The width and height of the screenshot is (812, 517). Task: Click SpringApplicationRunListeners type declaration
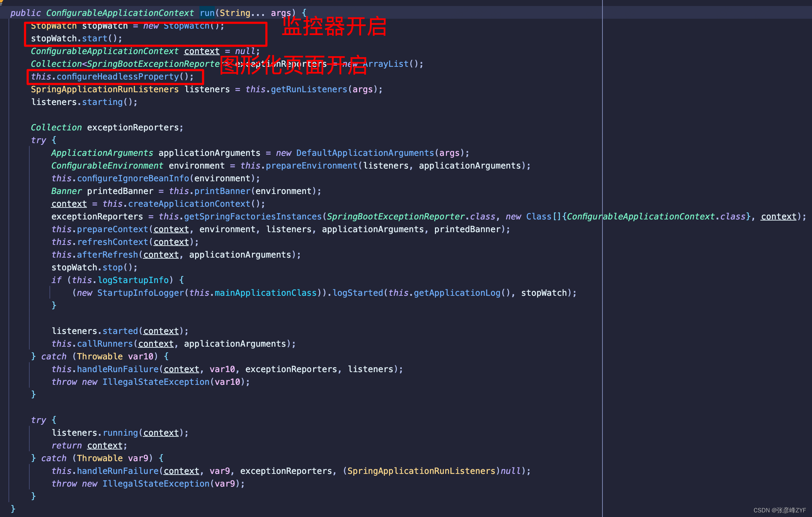point(105,89)
